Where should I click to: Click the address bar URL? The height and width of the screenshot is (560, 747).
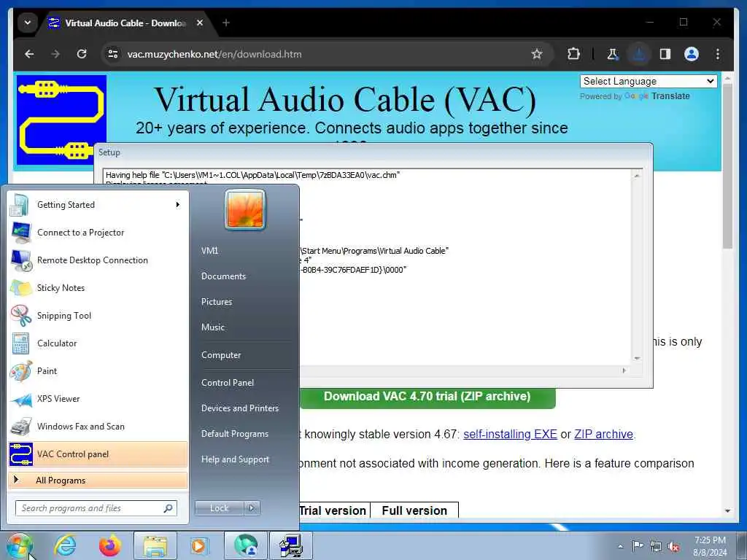point(214,54)
